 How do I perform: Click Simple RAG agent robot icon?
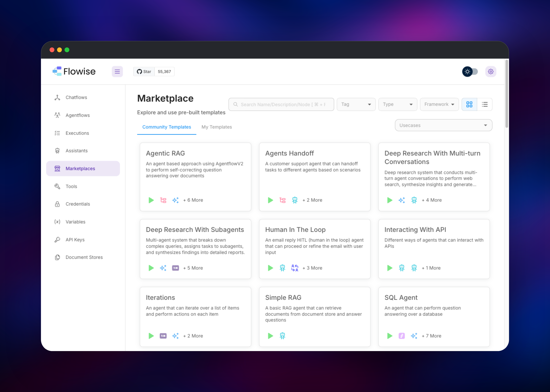(282, 336)
